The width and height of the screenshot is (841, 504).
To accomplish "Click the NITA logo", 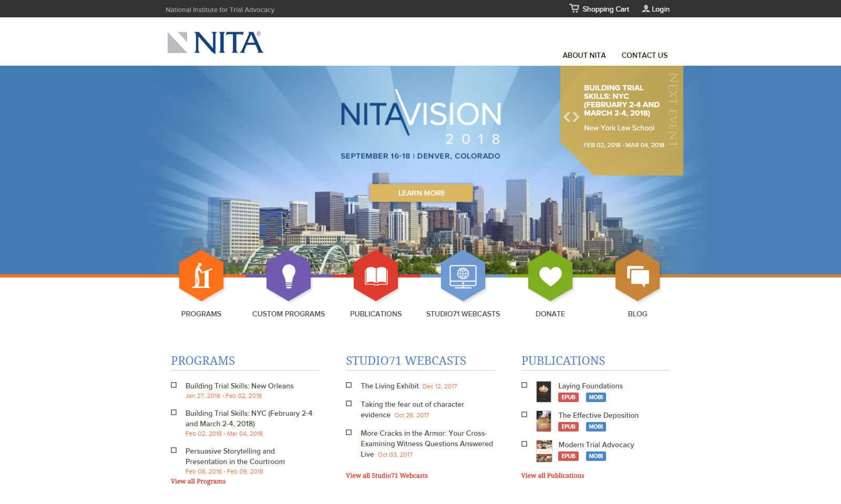I will [216, 43].
